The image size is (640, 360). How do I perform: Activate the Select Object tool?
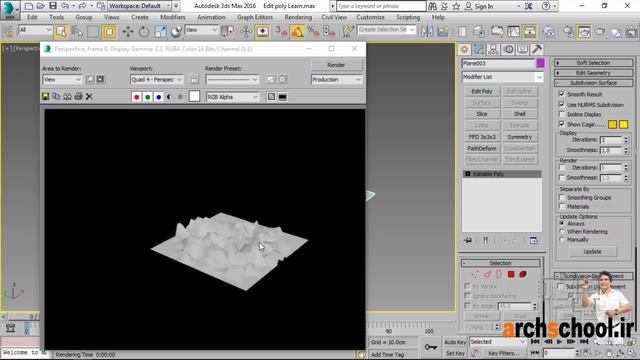(x=61, y=31)
